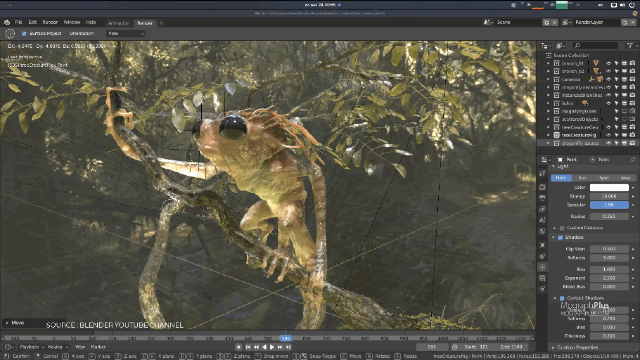This screenshot has height=360, width=640.
Task: Expand the cameras collection
Action: point(548,79)
